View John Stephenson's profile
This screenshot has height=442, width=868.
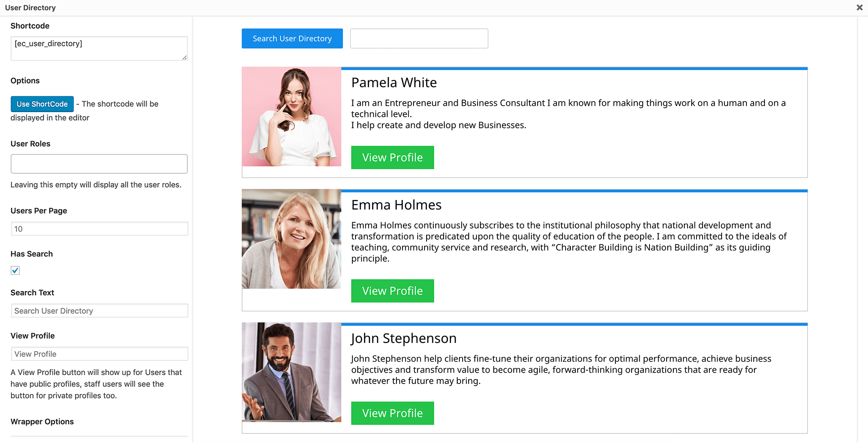(x=392, y=413)
